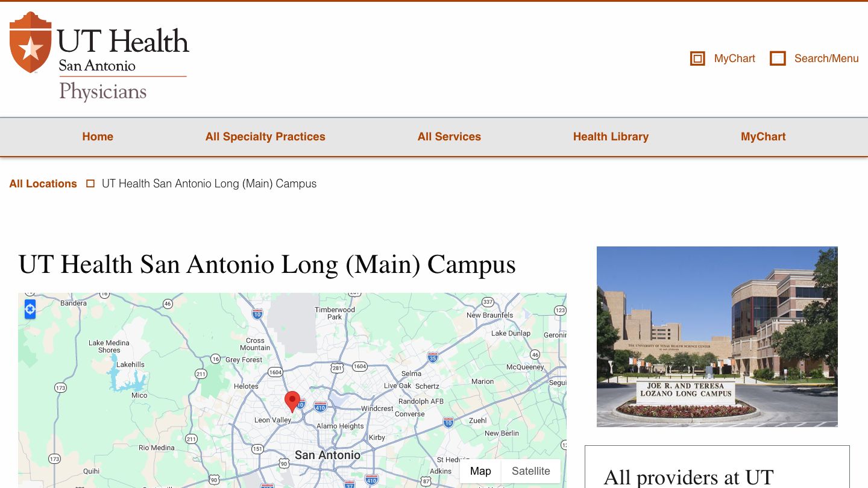Click the Lozano Long Campus photo
The width and height of the screenshot is (868, 488).
[717, 336]
